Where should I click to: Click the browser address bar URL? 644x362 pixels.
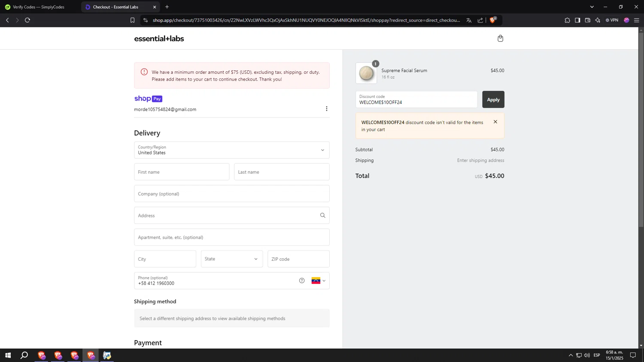[x=306, y=20]
